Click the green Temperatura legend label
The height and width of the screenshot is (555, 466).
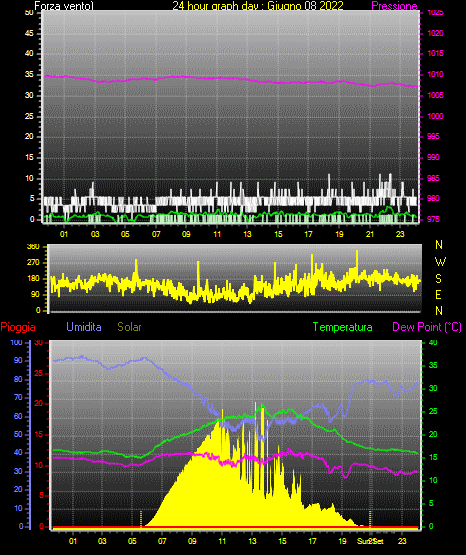point(343,327)
